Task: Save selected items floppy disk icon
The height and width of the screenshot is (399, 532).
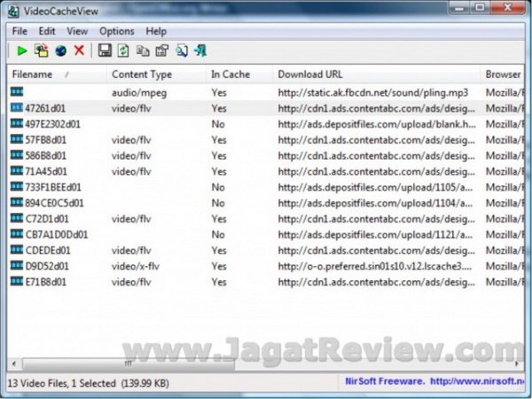Action: coord(105,51)
